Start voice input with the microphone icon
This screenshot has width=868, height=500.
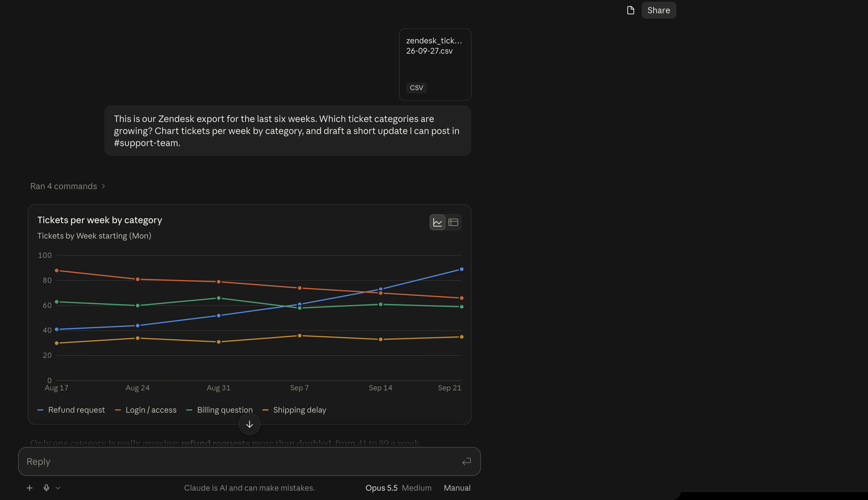pyautogui.click(x=46, y=488)
